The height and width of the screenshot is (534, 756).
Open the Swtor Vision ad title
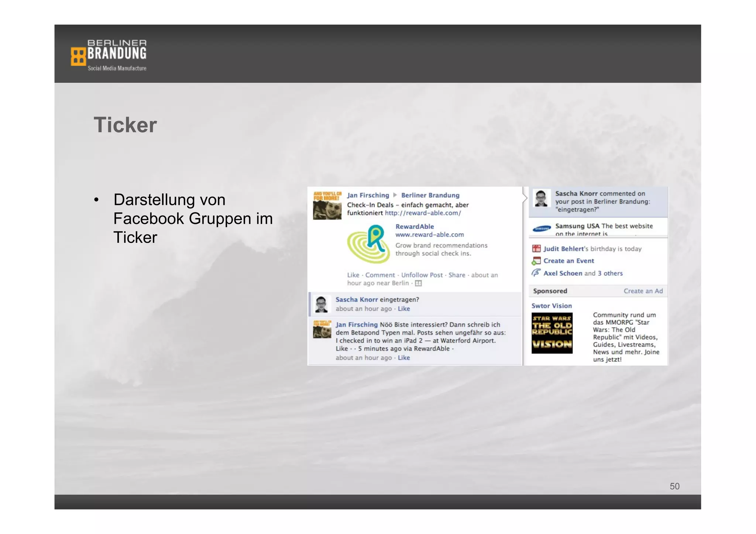(551, 306)
